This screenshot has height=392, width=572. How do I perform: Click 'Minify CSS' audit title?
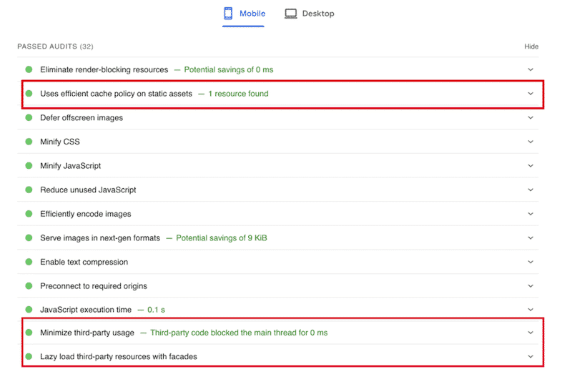tap(60, 142)
